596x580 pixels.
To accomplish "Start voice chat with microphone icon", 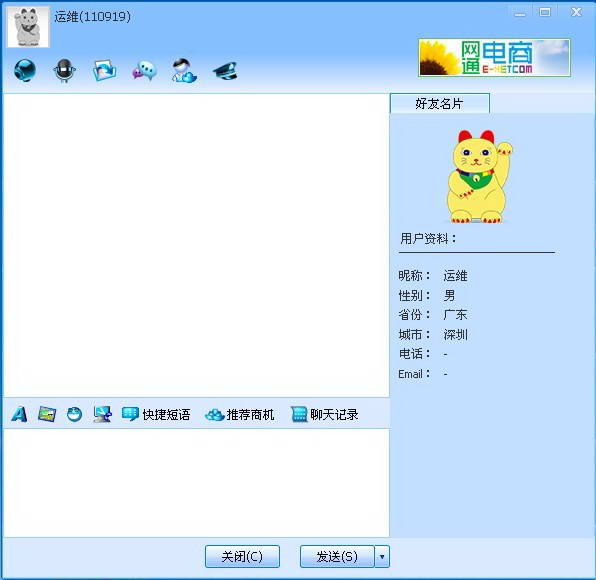I will pos(65,70).
